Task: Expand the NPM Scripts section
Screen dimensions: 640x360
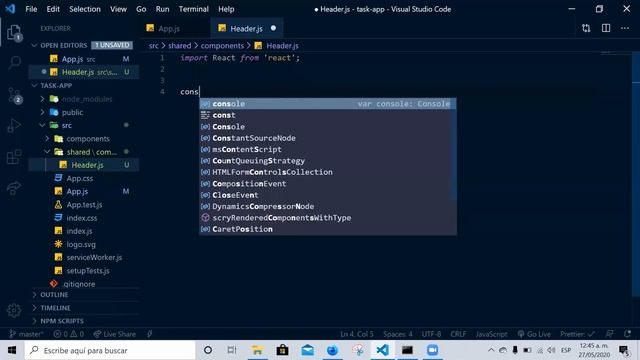Action: pos(84,321)
